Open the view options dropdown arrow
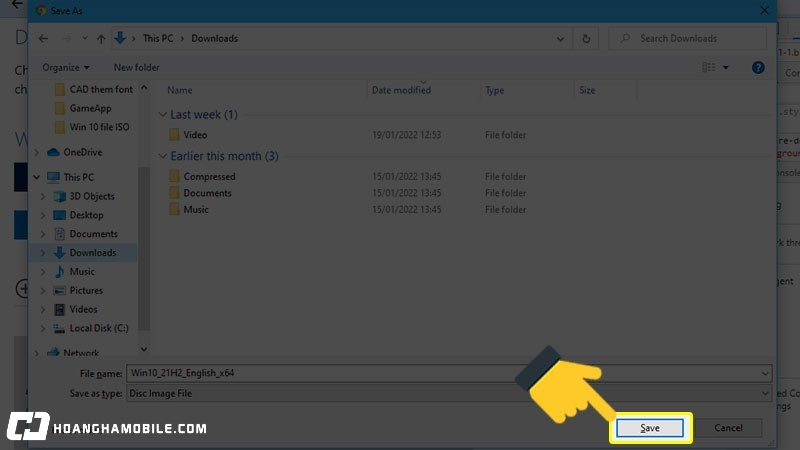Viewport: 800px width, 450px height. pos(726,67)
